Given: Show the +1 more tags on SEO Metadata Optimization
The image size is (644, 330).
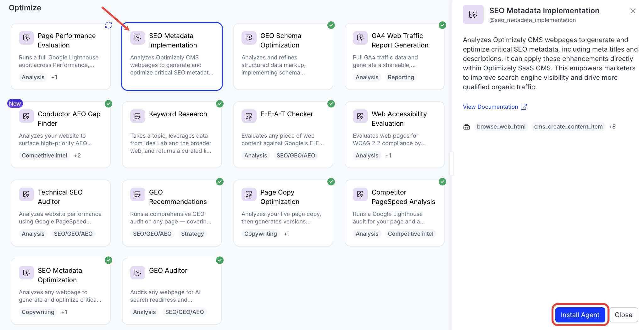Looking at the screenshot, I should [64, 312].
